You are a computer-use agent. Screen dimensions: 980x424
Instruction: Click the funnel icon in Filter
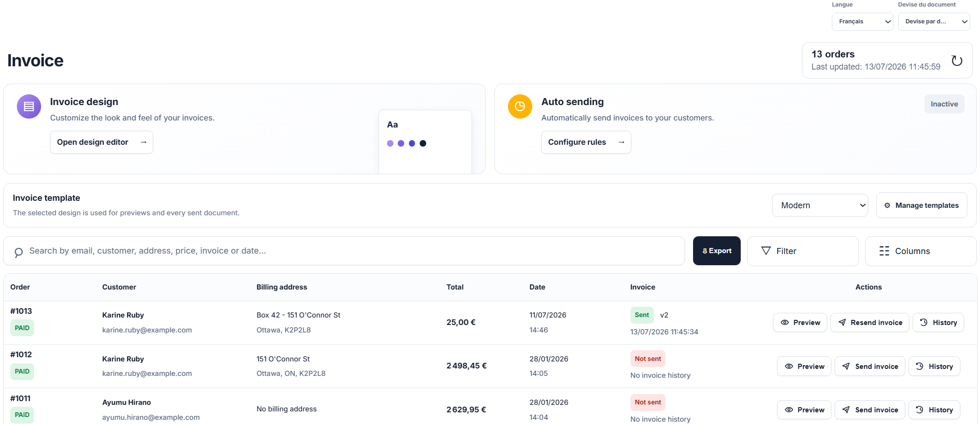click(766, 251)
